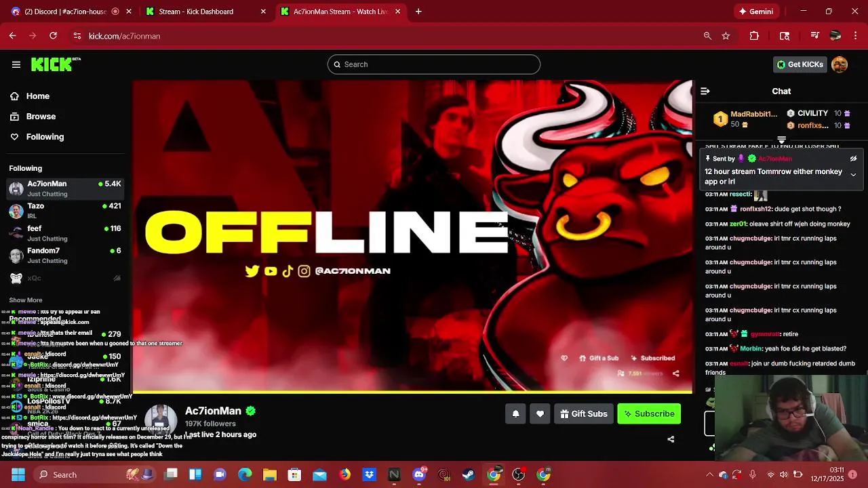The image size is (868, 488).
Task: Open the user profile avatar menu
Action: (840, 64)
